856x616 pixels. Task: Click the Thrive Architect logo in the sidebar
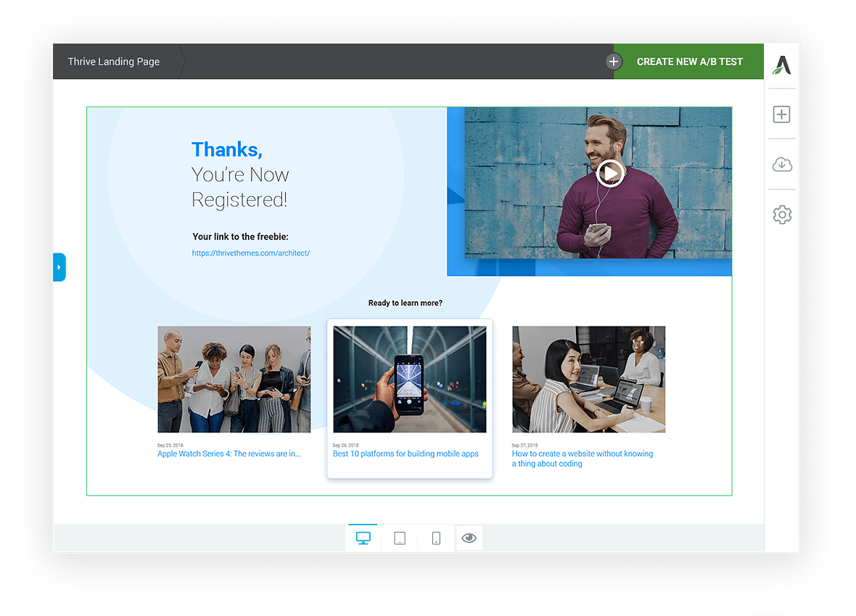pos(782,65)
